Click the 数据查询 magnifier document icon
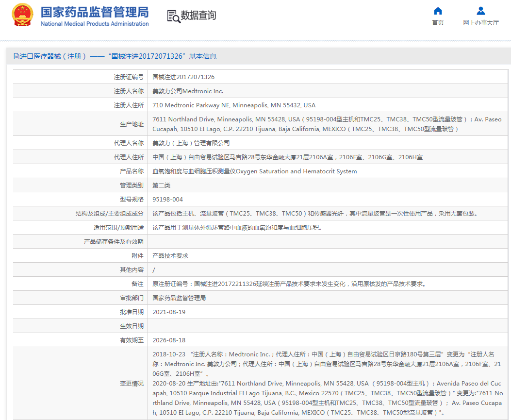This screenshot has height=420, width=511. point(173,16)
